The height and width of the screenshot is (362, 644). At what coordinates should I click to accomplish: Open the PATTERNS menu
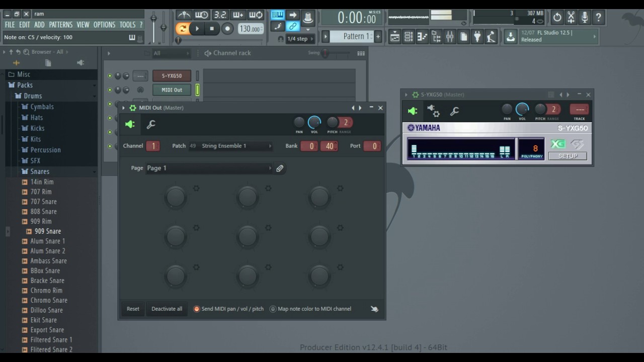60,25
